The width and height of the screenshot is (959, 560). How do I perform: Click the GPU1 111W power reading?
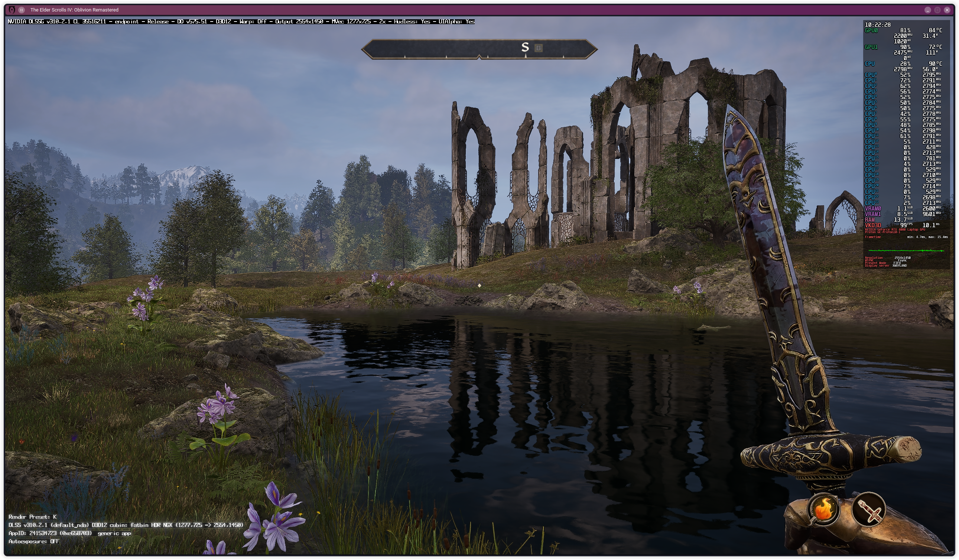coord(932,53)
